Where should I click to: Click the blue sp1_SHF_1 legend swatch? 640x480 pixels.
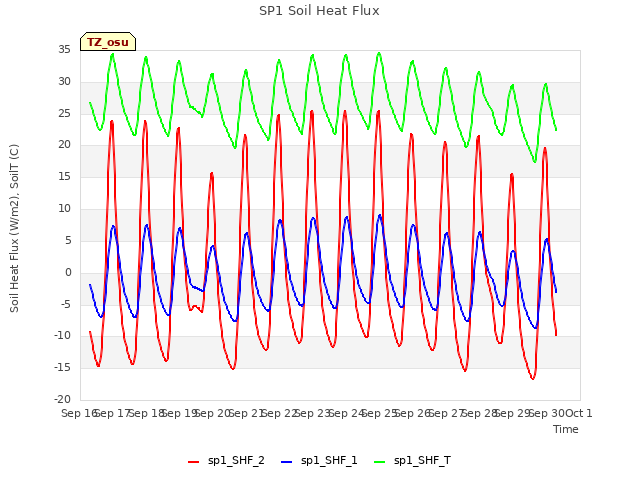[287, 462]
